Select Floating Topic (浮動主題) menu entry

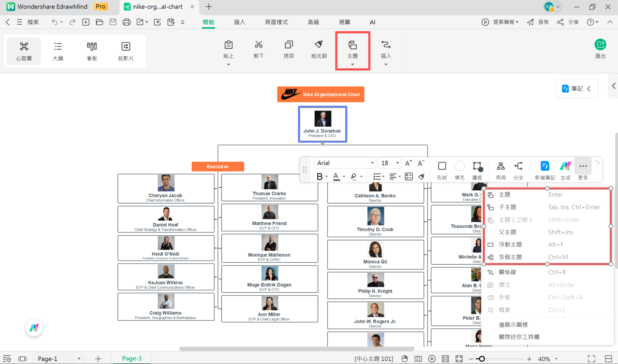[510, 244]
